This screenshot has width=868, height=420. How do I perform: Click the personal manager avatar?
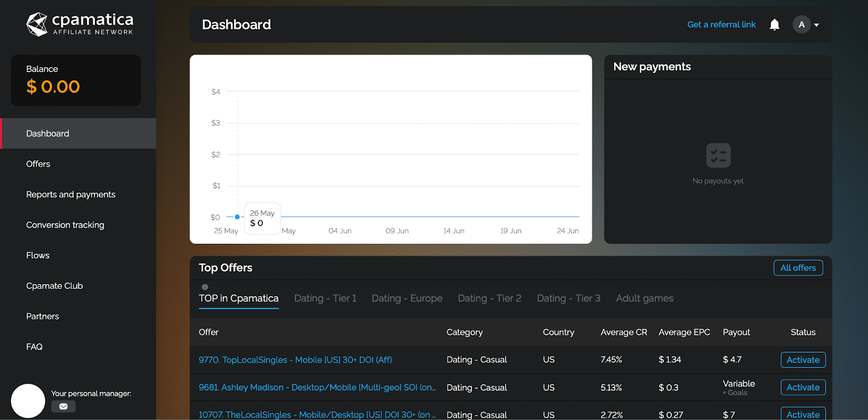click(x=28, y=401)
